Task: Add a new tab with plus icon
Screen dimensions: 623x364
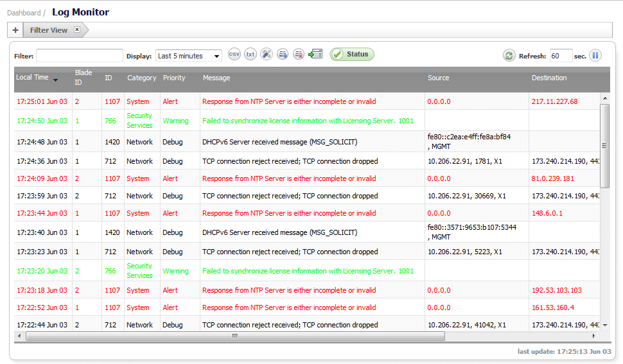Action: [x=15, y=30]
